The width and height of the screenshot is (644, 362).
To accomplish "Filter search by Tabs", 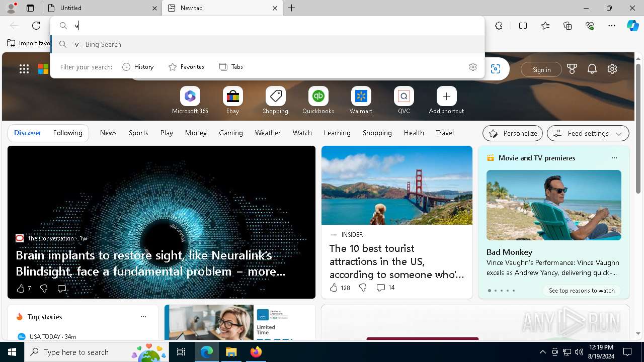I will pyautogui.click(x=231, y=67).
